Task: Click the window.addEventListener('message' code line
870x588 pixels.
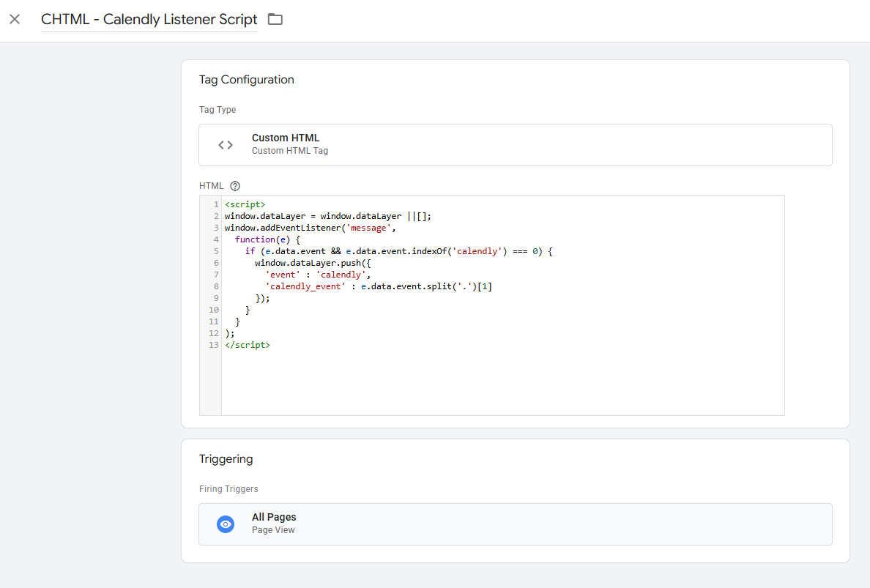Action: (x=312, y=228)
